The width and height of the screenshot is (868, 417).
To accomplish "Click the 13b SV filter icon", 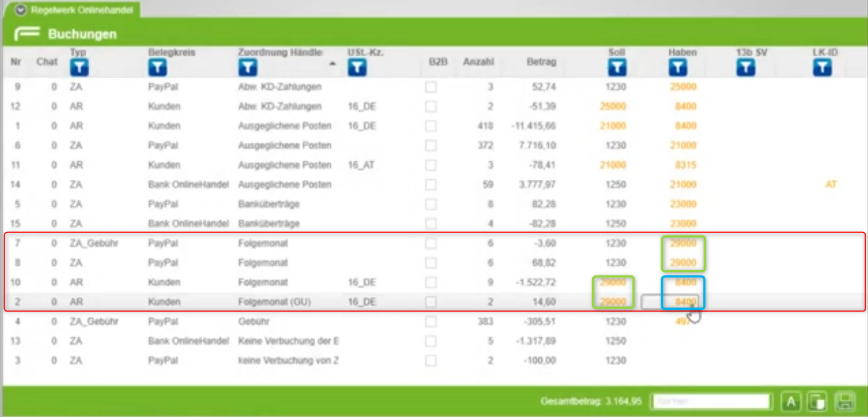I will point(746,68).
